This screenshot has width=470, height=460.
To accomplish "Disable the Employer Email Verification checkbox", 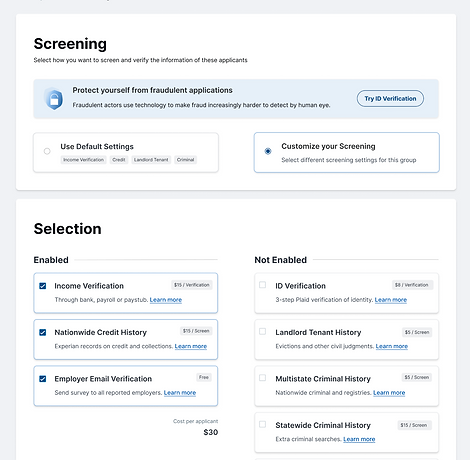I will click(43, 379).
